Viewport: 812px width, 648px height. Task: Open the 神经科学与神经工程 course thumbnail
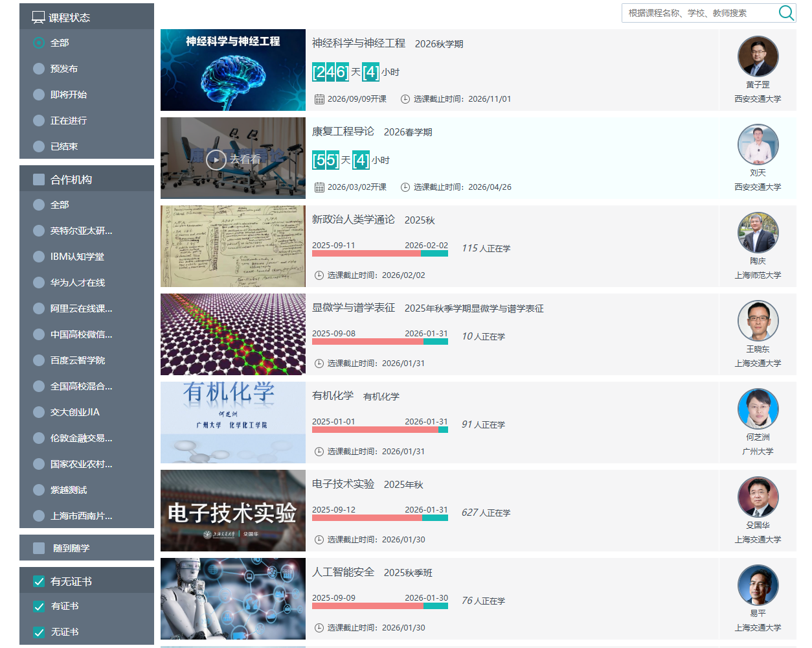(x=233, y=70)
